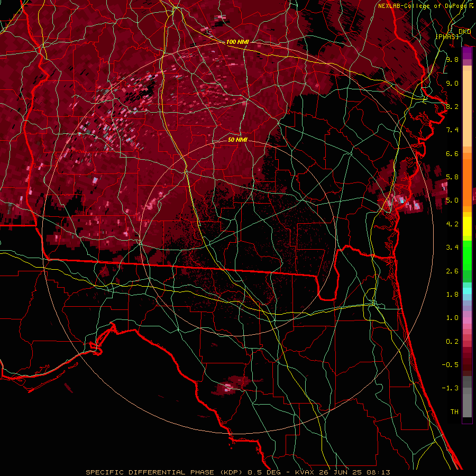Click the 3.4 value on the color scale
The image size is (476, 476).
452,248
